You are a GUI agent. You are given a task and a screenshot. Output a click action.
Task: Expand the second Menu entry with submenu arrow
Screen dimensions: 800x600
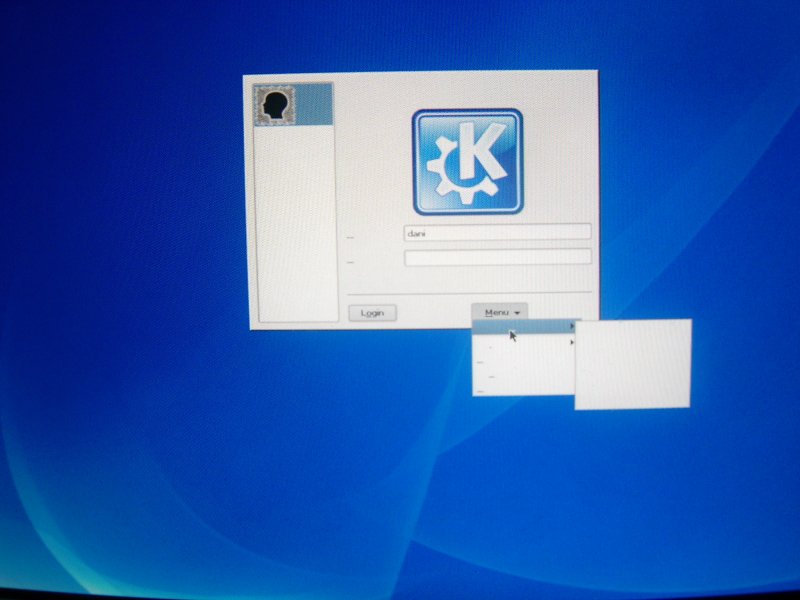[x=524, y=343]
